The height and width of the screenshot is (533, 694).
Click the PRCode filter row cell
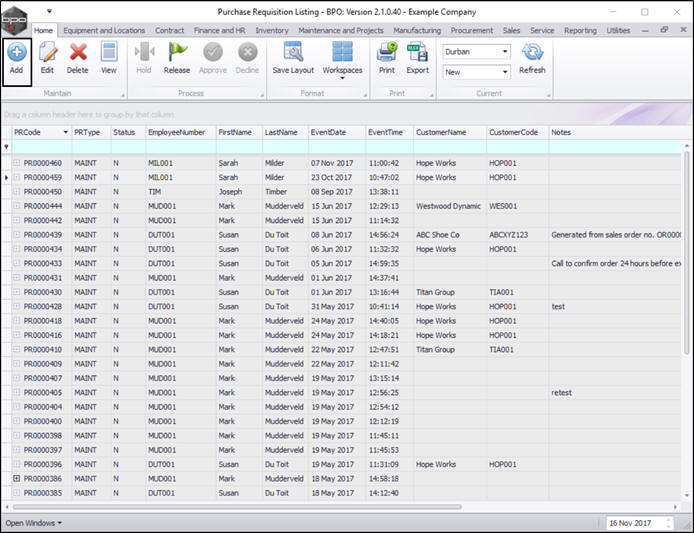pyautogui.click(x=40, y=147)
